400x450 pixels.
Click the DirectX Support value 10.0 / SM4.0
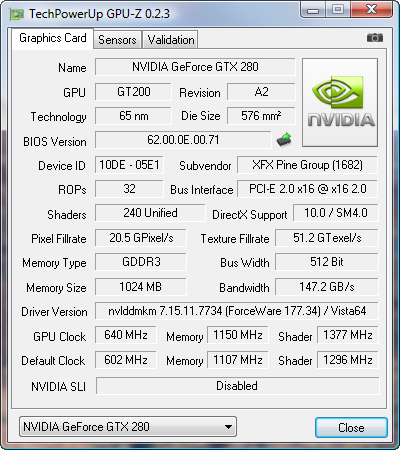pyautogui.click(x=336, y=213)
